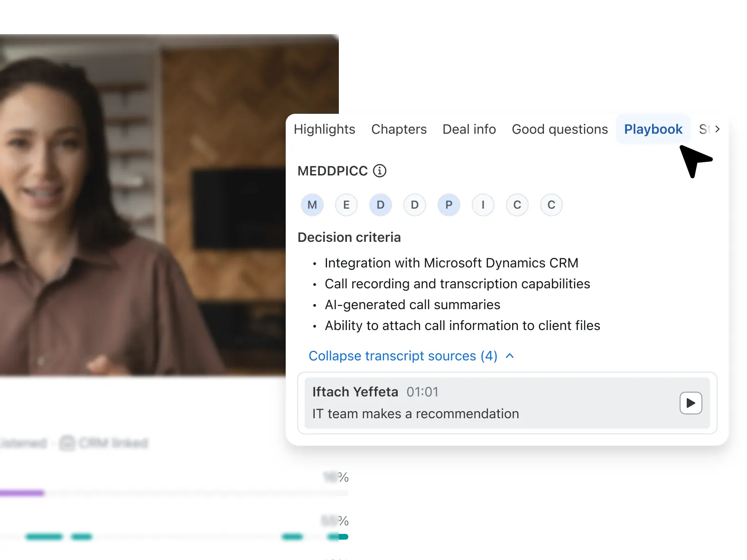Click 'Integration with Microsoft Dynamics CRM' bullet

tap(451, 263)
